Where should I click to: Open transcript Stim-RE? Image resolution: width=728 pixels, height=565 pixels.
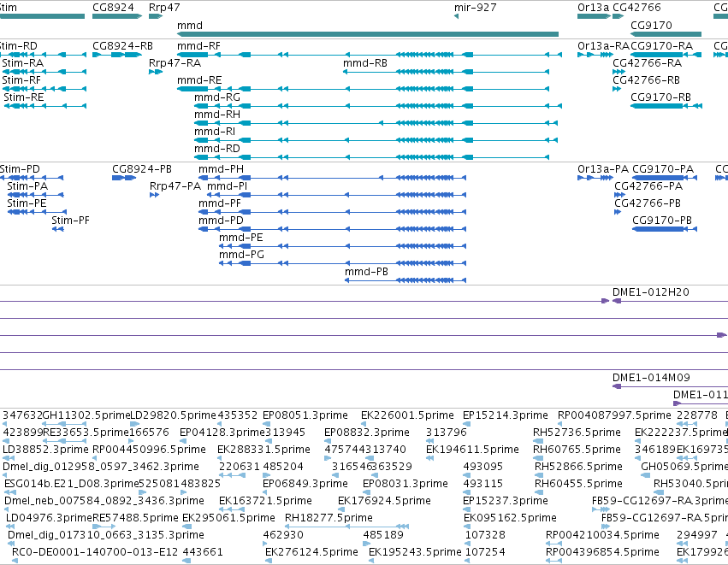click(24, 97)
